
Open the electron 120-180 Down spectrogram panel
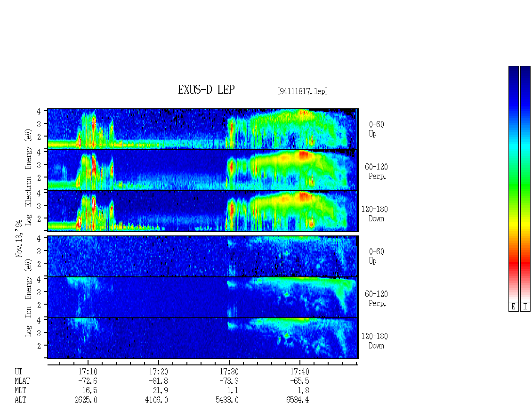(203, 211)
